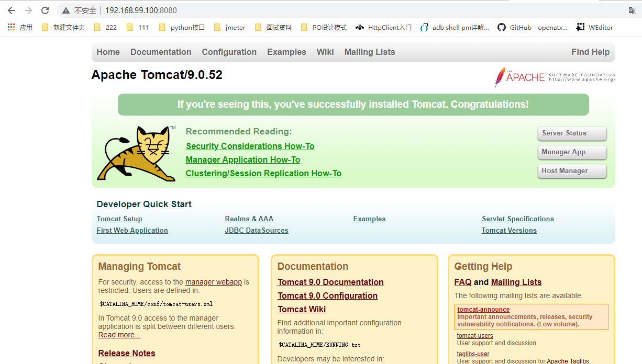This screenshot has height=364, width=642.
Task: Click the $CATALINA_HOME/RUNNING.txt path text
Action: 319,345
